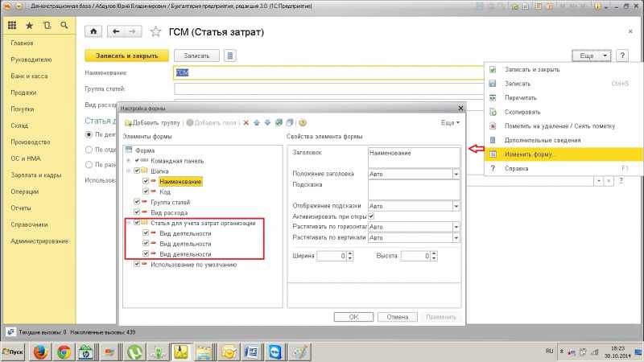Toggle Статья для учета затрат организации checkbox

coord(137,223)
